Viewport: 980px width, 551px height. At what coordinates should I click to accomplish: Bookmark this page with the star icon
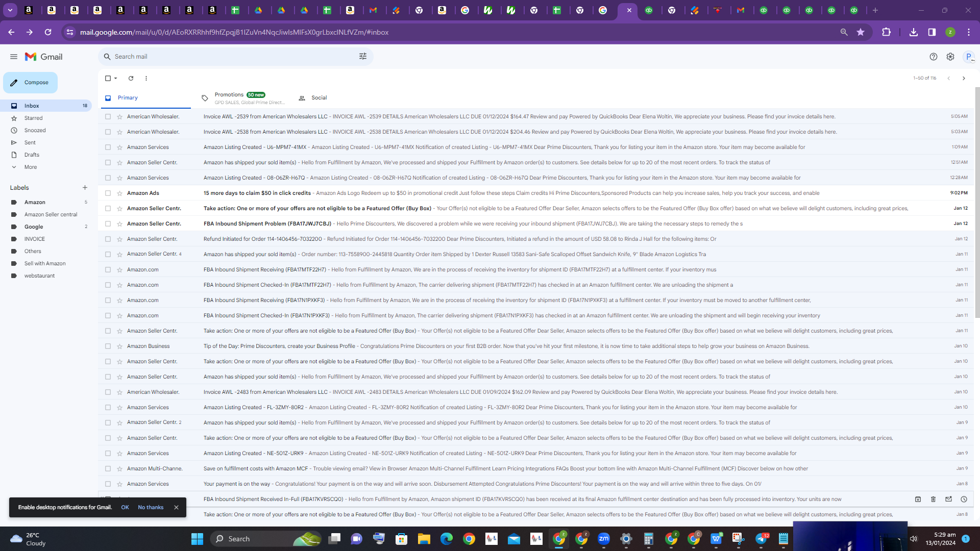861,32
